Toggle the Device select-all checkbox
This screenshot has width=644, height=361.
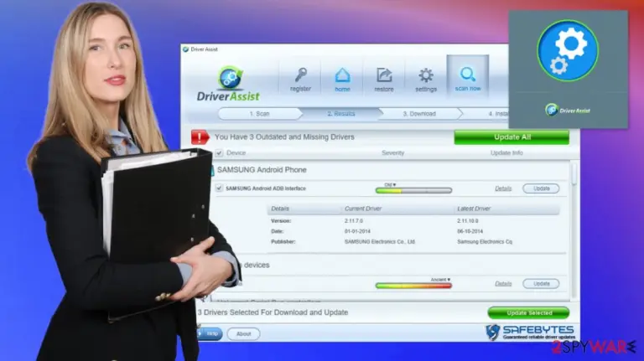click(x=219, y=153)
